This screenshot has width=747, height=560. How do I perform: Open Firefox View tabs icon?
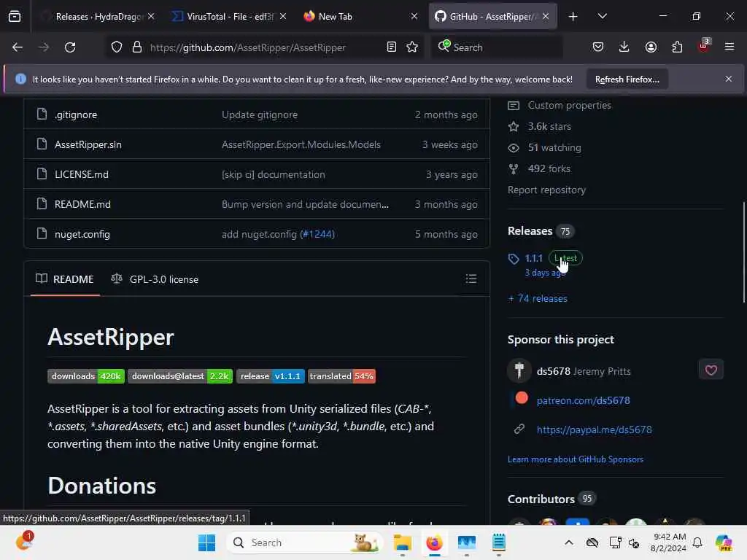(15, 16)
